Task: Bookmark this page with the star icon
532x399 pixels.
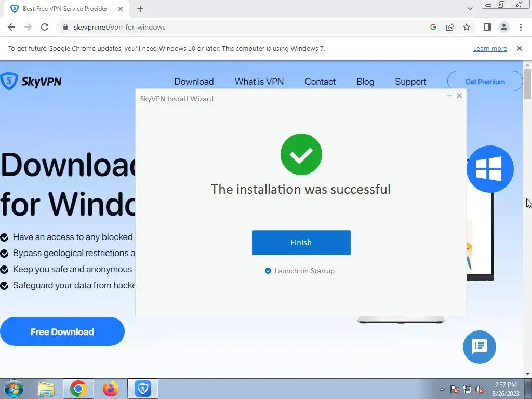Action: click(x=467, y=27)
